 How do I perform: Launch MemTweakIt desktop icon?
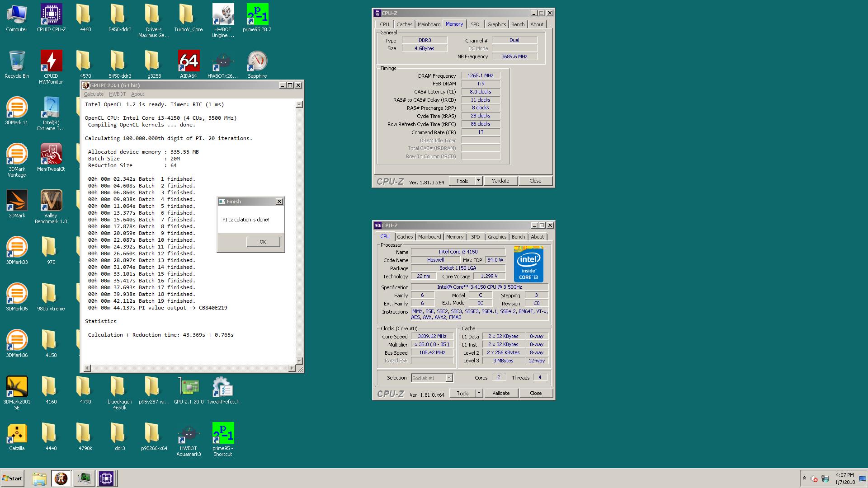point(51,157)
